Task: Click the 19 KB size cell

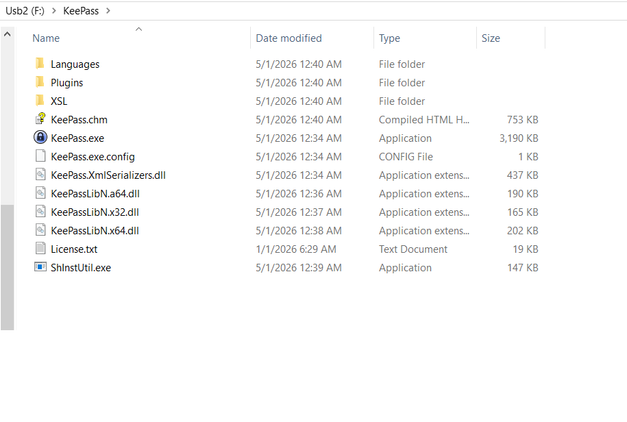Action: tap(525, 249)
